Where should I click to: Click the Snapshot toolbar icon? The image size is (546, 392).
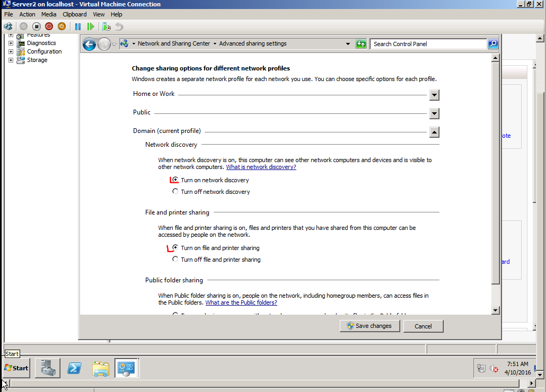(107, 26)
